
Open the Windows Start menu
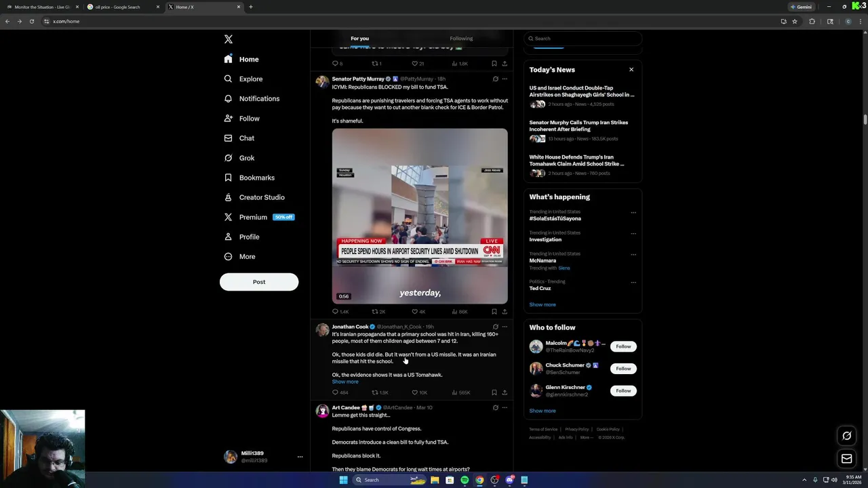coord(343,480)
